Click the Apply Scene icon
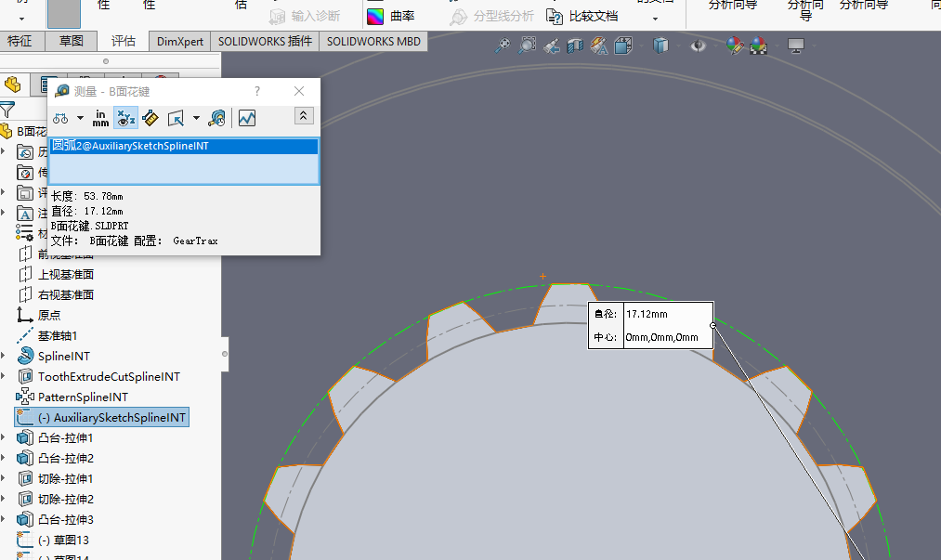The width and height of the screenshot is (941, 560). point(759,46)
